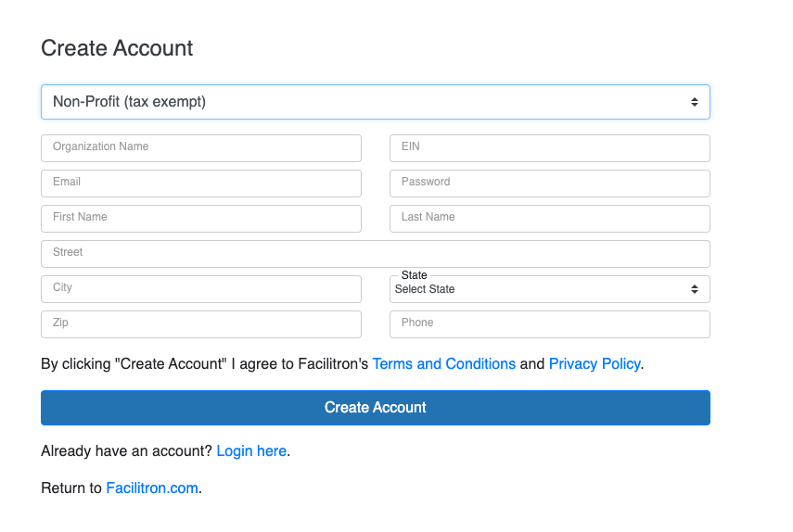Click into the EIN input field
Screen dimensions: 793x532
[550, 148]
